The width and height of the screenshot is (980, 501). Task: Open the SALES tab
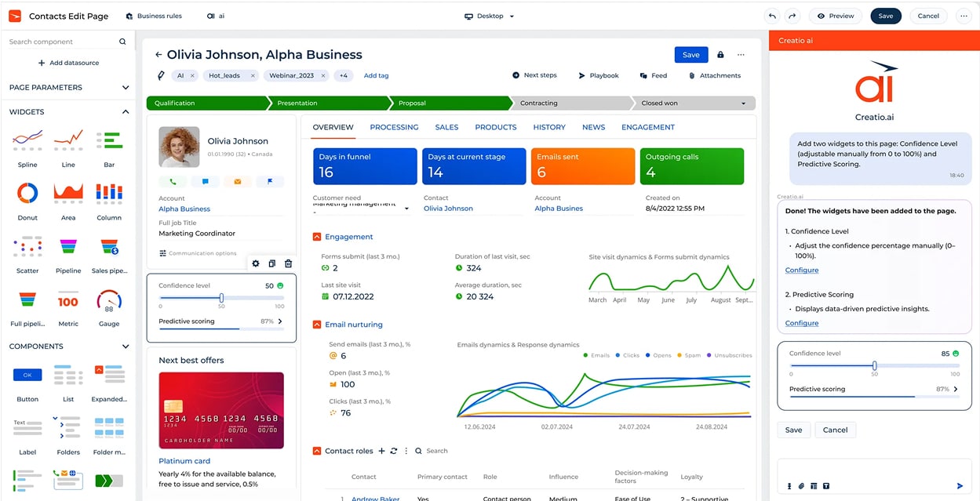(x=446, y=127)
